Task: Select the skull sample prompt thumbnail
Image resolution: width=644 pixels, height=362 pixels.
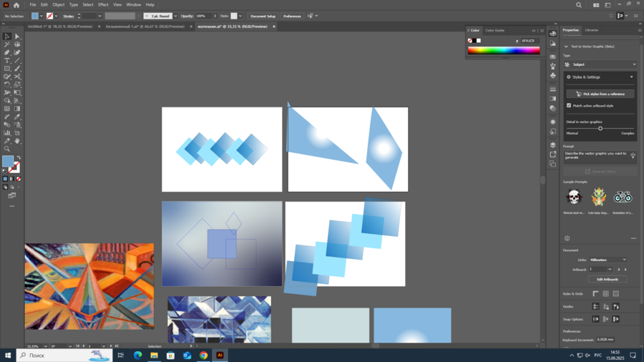Action: [574, 197]
